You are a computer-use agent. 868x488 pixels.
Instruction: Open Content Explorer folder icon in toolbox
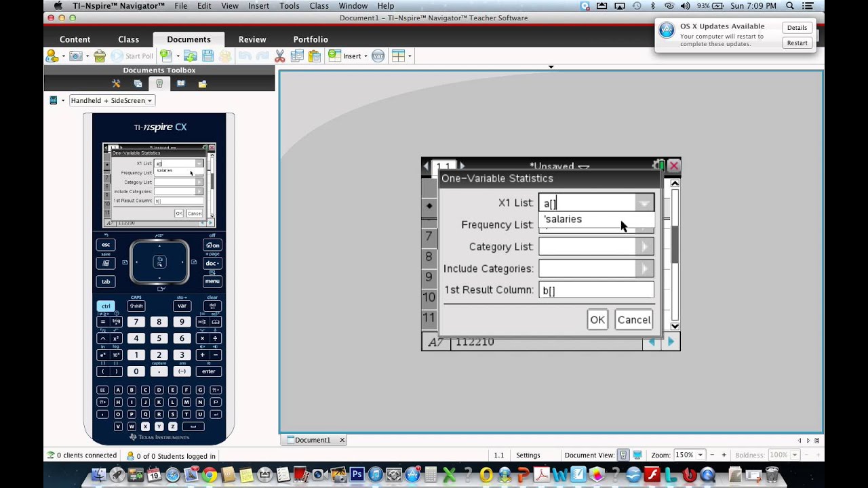202,84
